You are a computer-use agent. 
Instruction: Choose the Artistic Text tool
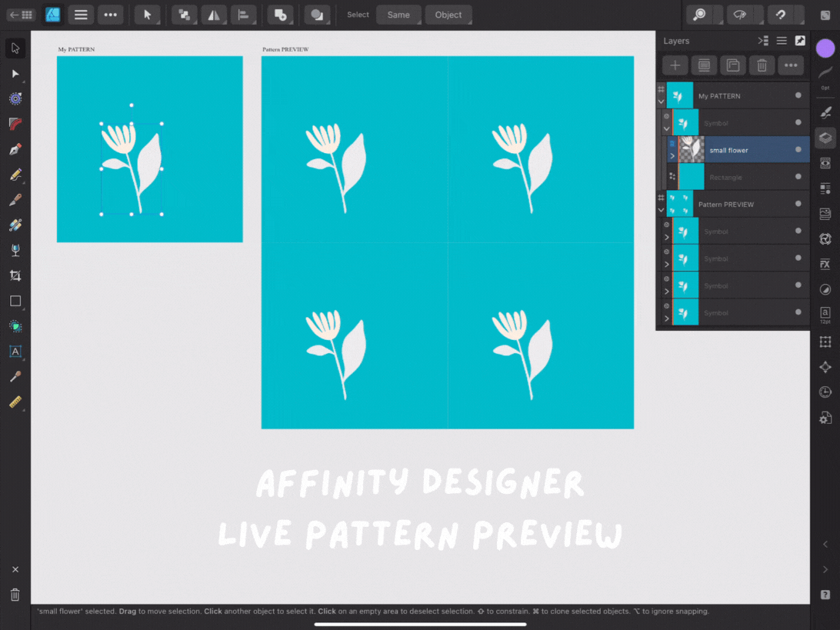click(x=15, y=352)
